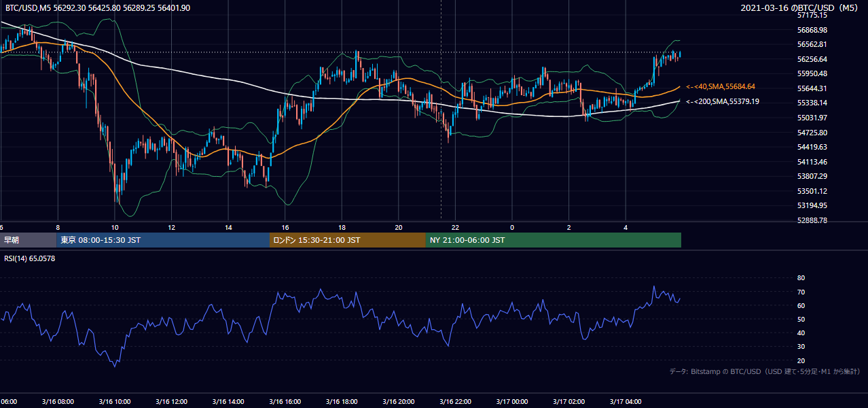868x408 pixels.
Task: Click price axis label 53807.29
Action: point(812,176)
